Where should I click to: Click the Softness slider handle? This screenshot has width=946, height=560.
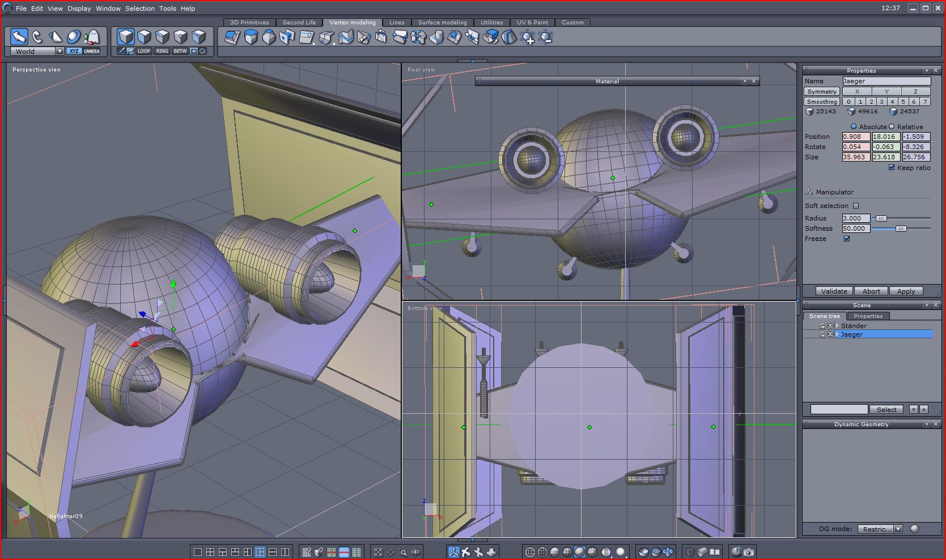(901, 228)
